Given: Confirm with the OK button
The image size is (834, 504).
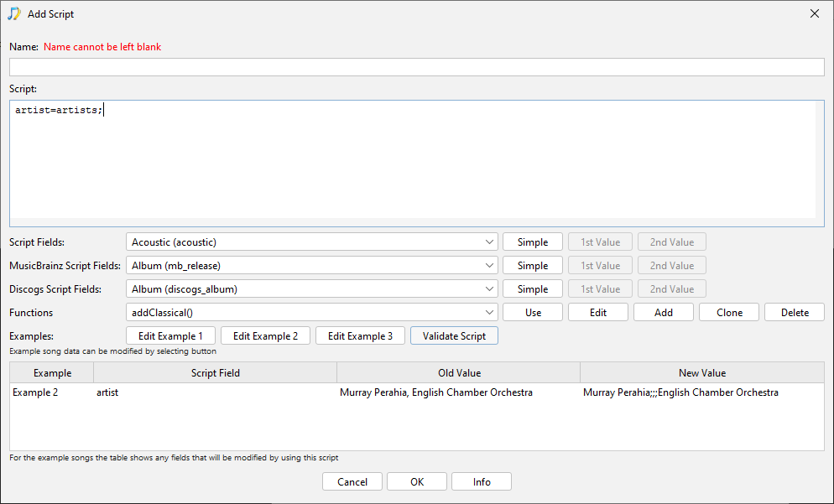Looking at the screenshot, I should pos(417,481).
